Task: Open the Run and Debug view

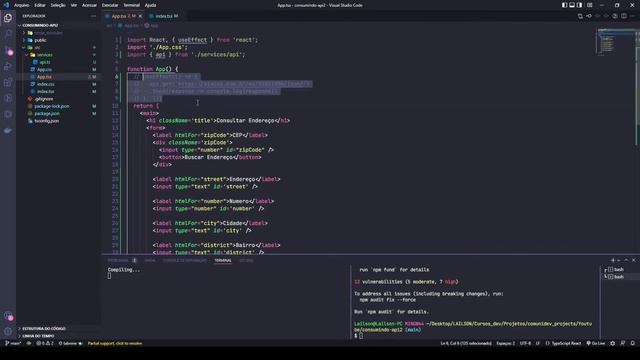Action: tap(8, 67)
